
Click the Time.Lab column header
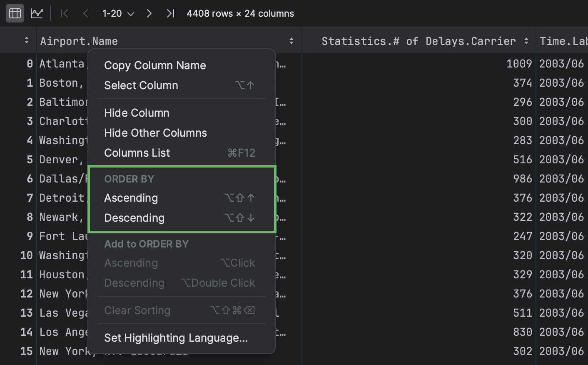coord(562,40)
